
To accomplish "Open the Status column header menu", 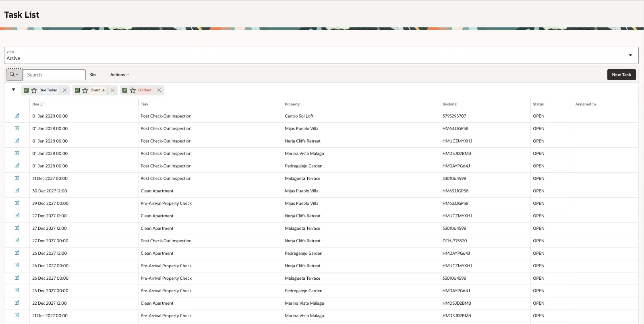I will 538,104.
